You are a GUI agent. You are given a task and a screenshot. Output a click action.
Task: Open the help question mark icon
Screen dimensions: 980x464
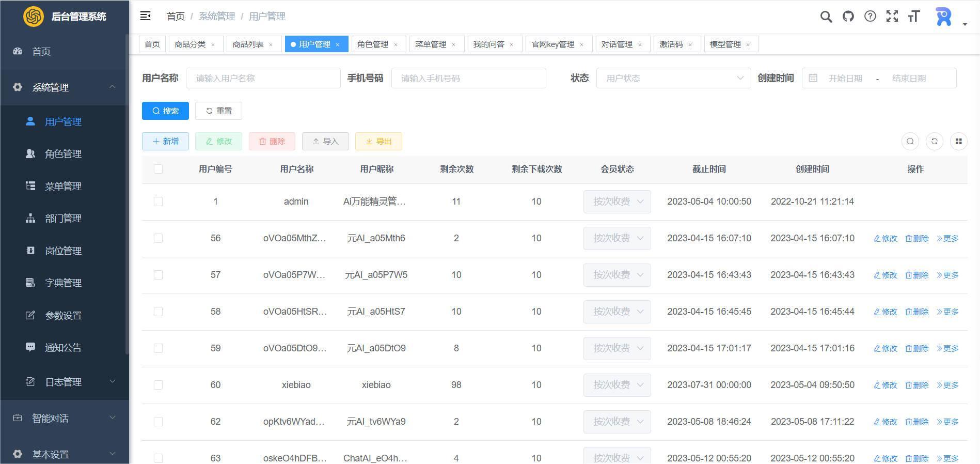[x=870, y=16]
